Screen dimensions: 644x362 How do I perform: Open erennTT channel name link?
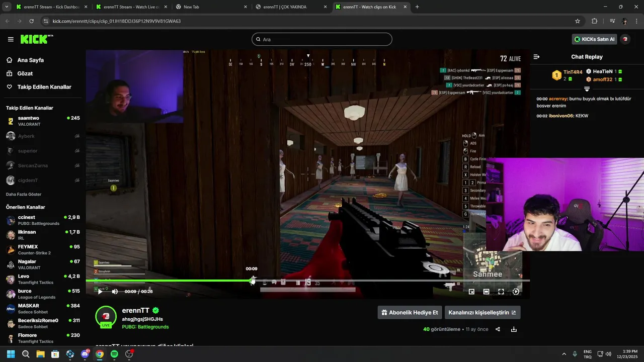click(136, 311)
